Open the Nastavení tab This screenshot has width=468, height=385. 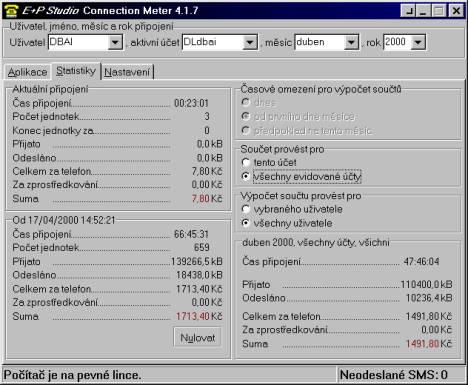[127, 72]
